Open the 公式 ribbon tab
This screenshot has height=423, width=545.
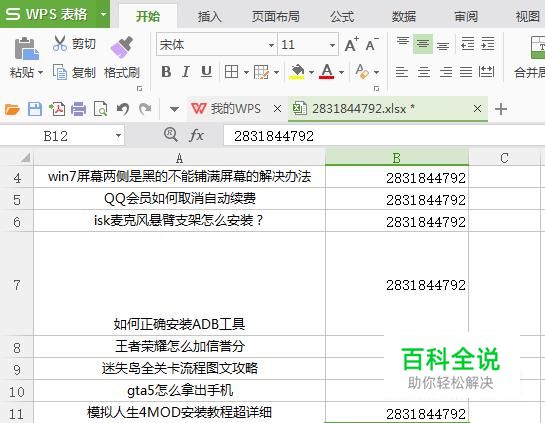(x=342, y=16)
